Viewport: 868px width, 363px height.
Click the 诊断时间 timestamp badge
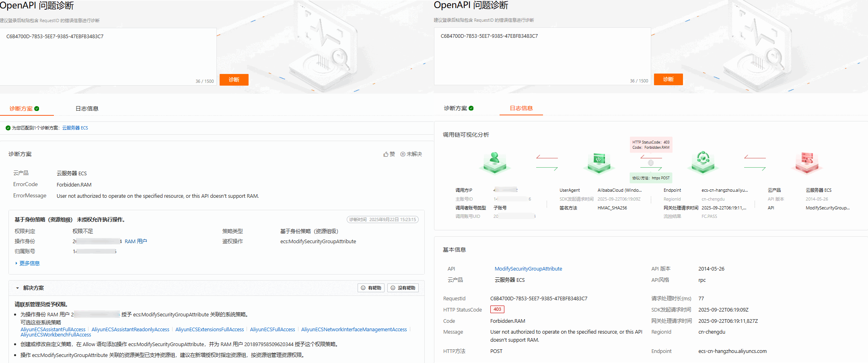click(x=383, y=219)
